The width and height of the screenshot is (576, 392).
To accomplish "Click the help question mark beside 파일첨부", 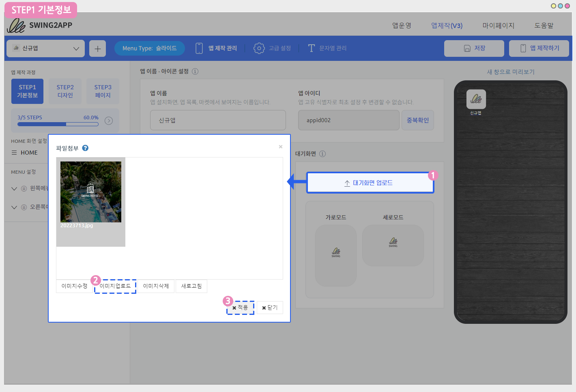I will click(85, 148).
